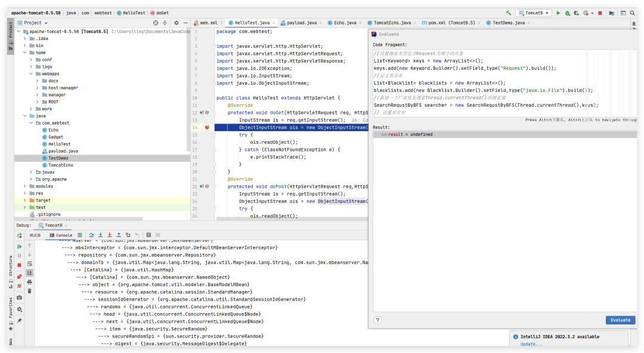Screen dimensions: 644x353
Task: Click the Build project hammer icon
Action: 508,13
